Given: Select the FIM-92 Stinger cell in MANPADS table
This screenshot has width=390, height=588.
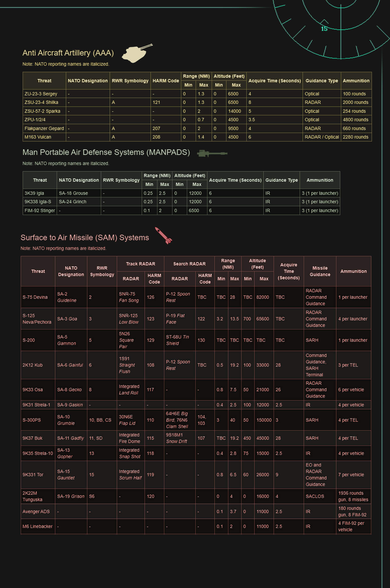Looking at the screenshot, I should [x=40, y=211].
